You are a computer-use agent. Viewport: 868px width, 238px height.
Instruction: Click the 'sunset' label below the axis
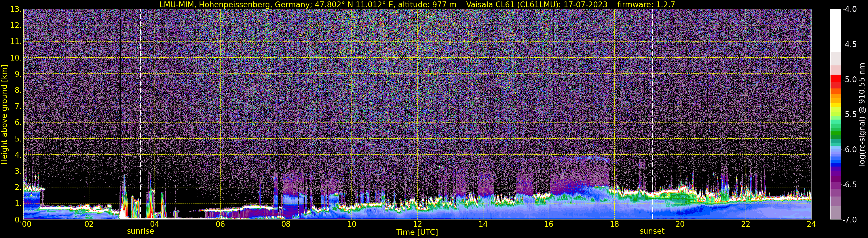pyautogui.click(x=652, y=231)
